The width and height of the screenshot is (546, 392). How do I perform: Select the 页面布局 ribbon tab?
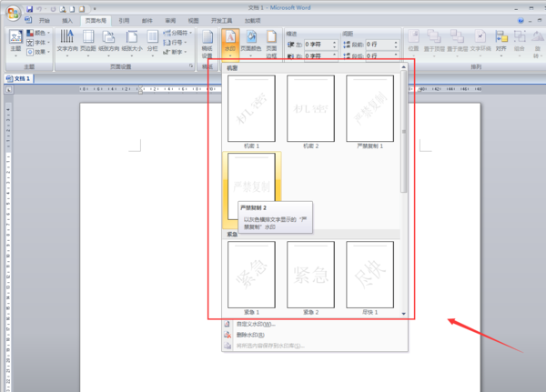click(x=96, y=21)
